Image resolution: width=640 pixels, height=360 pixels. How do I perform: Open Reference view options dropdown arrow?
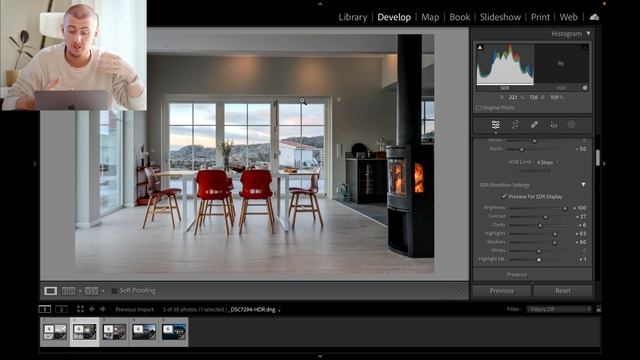click(80, 291)
